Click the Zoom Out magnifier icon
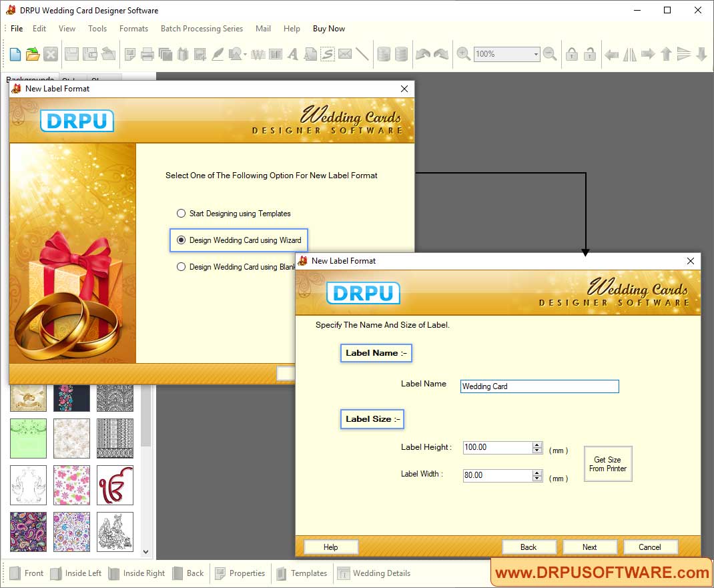Image resolution: width=714 pixels, height=588 pixels. [550, 54]
